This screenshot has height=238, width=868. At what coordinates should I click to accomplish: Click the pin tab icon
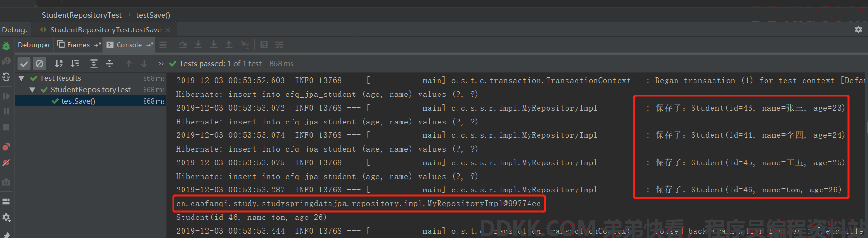point(6,235)
